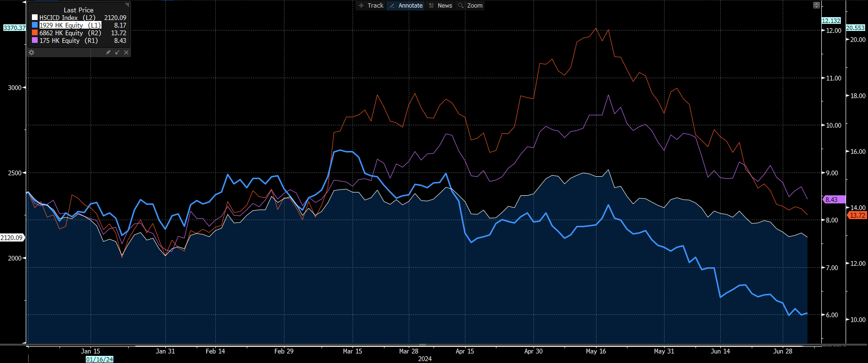
Task: Click the 2120.09 left axis value label
Action: click(12, 238)
